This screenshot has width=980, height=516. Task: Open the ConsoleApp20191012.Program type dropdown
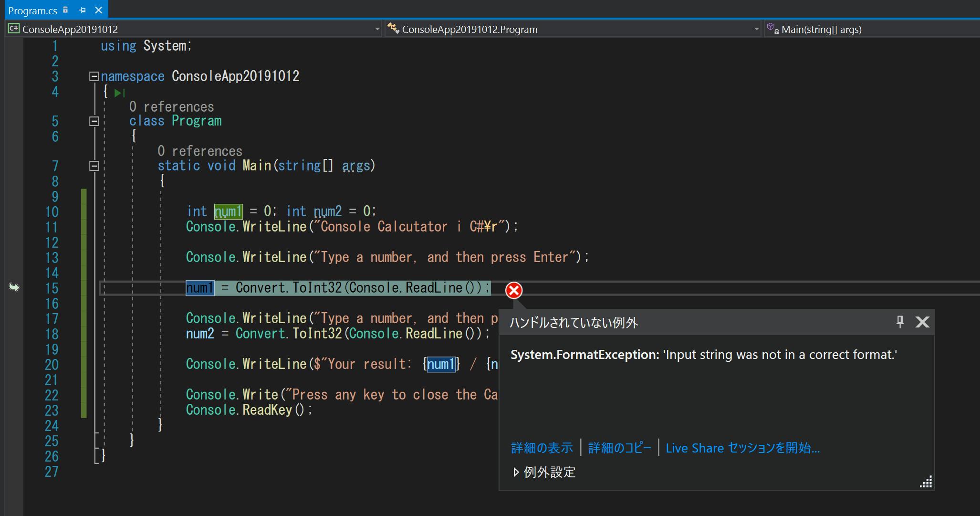point(756,29)
